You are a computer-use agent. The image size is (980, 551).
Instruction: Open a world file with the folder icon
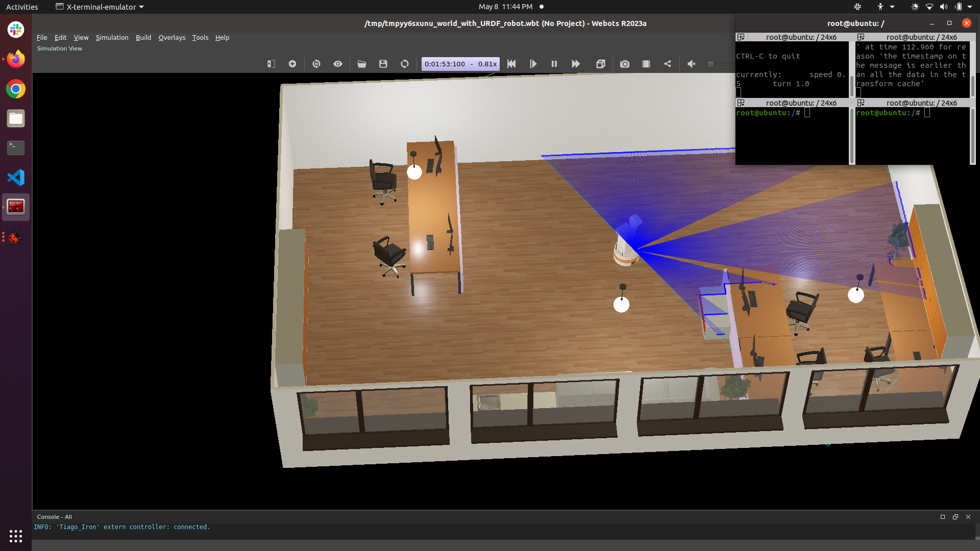coord(362,64)
